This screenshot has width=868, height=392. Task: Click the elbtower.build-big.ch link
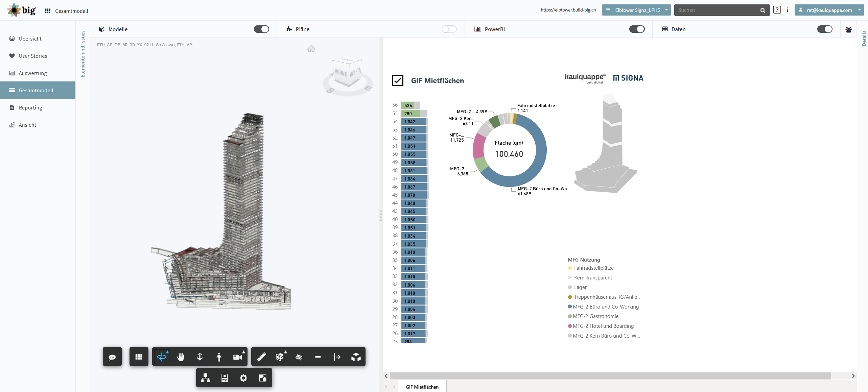click(x=568, y=10)
